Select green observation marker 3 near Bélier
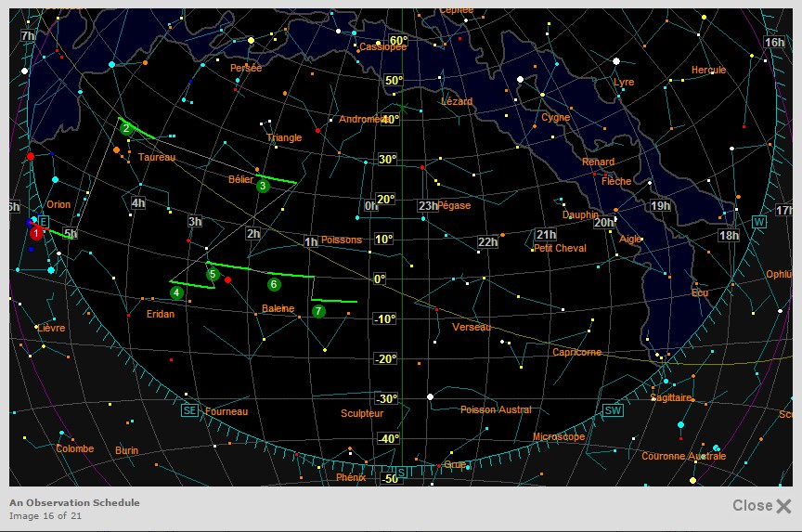 click(x=263, y=186)
